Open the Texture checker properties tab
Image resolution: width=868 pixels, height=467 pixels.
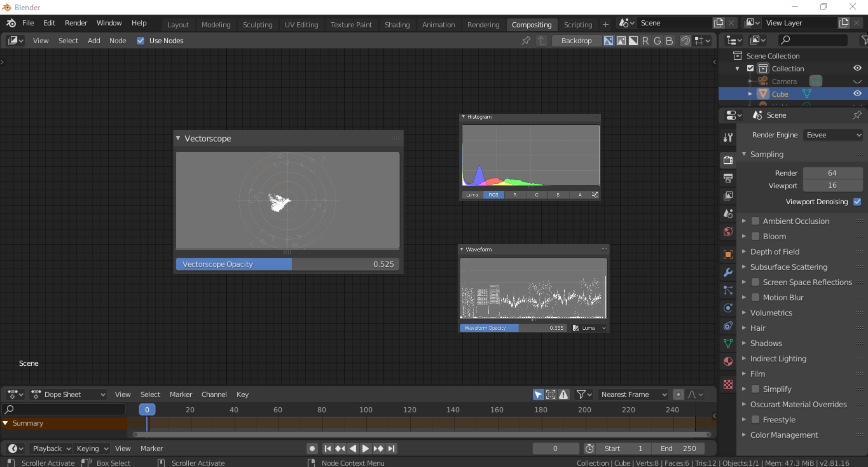tap(728, 384)
